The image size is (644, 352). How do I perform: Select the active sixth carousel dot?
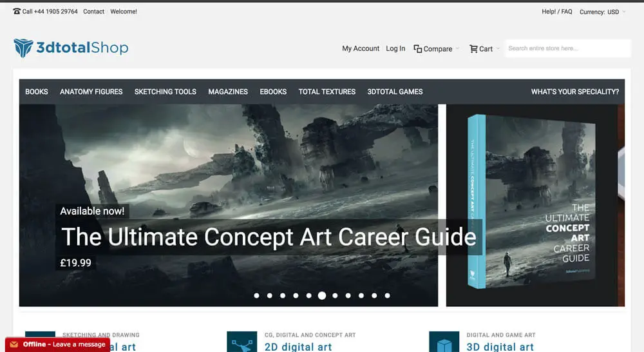pyautogui.click(x=322, y=296)
